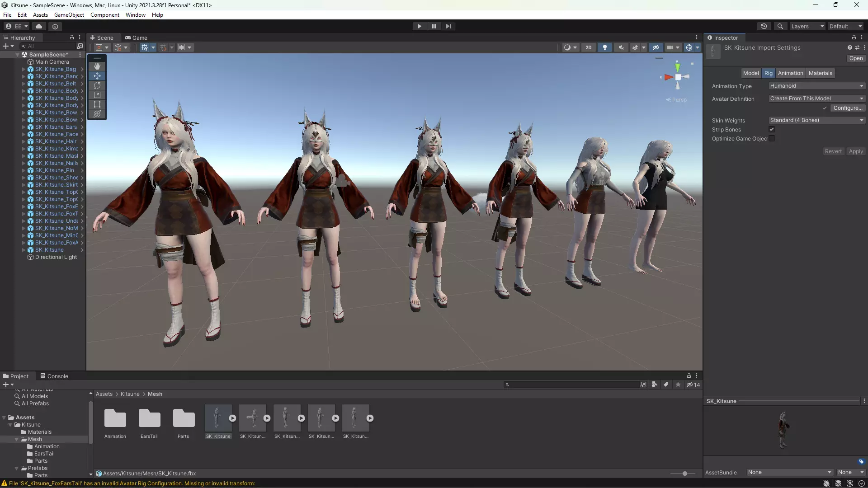Open the global search magnifier icon

pyautogui.click(x=780, y=26)
